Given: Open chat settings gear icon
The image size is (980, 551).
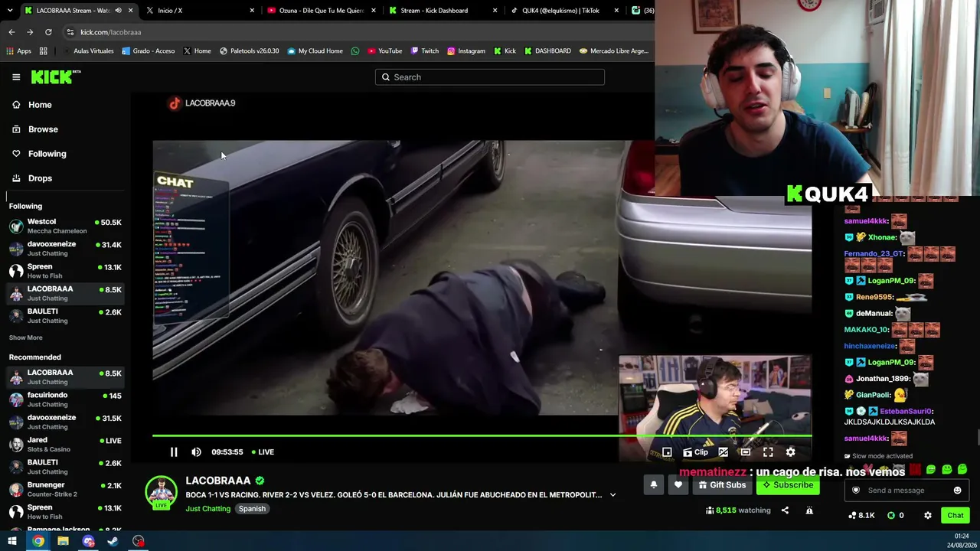Looking at the screenshot, I should click(x=928, y=516).
